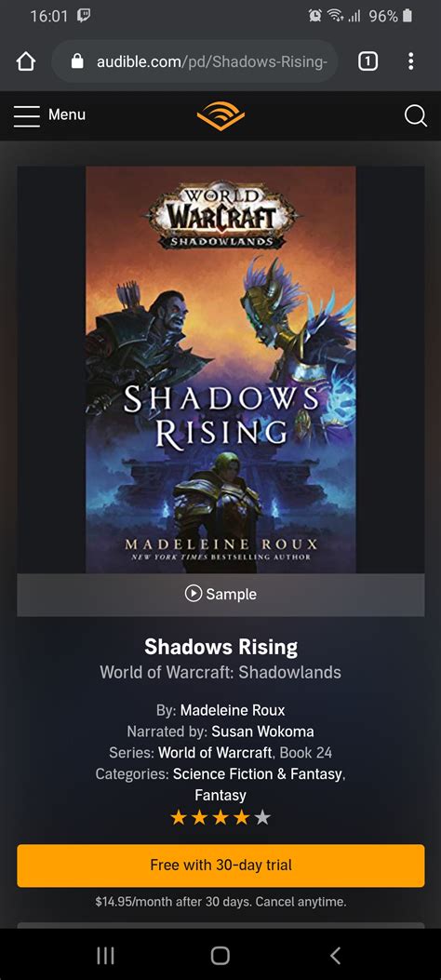Tap the star rating row

pos(220,817)
